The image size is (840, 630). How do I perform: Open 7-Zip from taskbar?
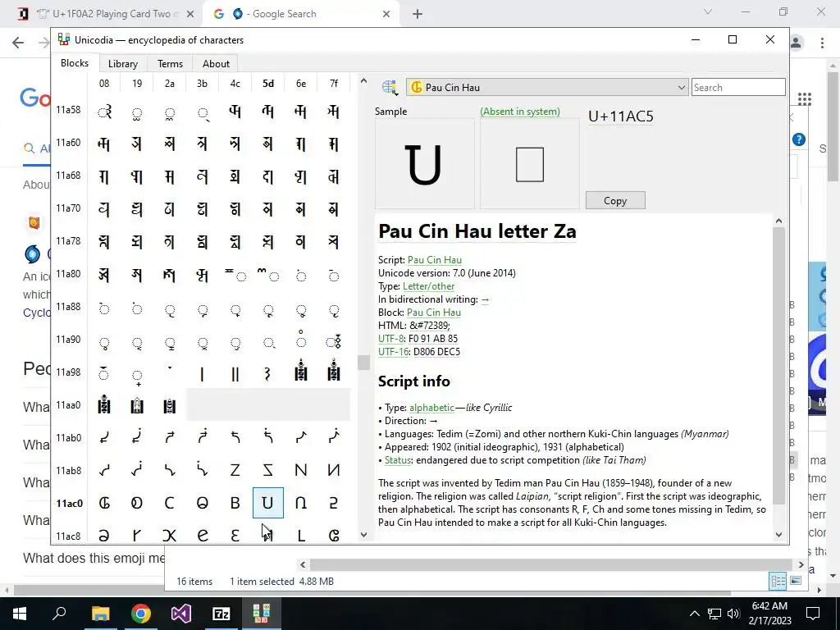coord(221,614)
